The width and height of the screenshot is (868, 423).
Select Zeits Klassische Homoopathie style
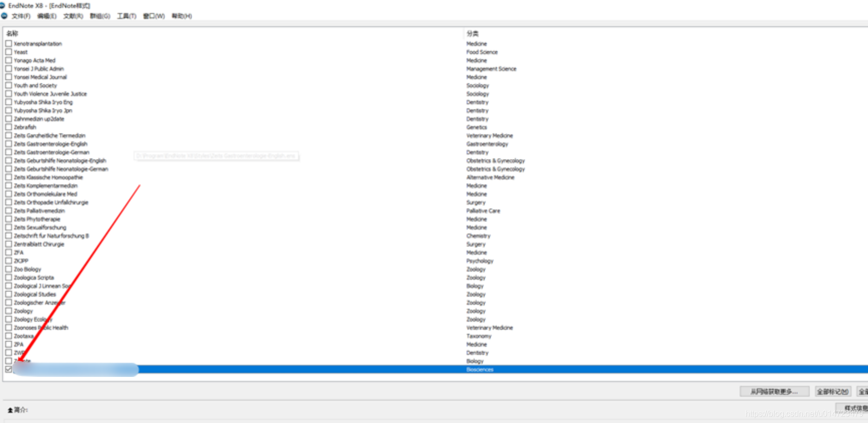coord(48,177)
